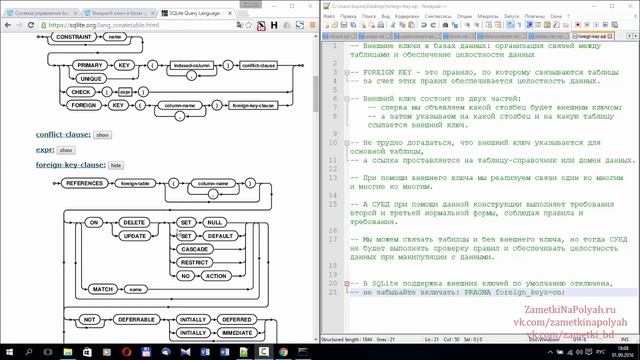
Task: Click the Zoom In icon in Notepad++
Action: coord(467,25)
